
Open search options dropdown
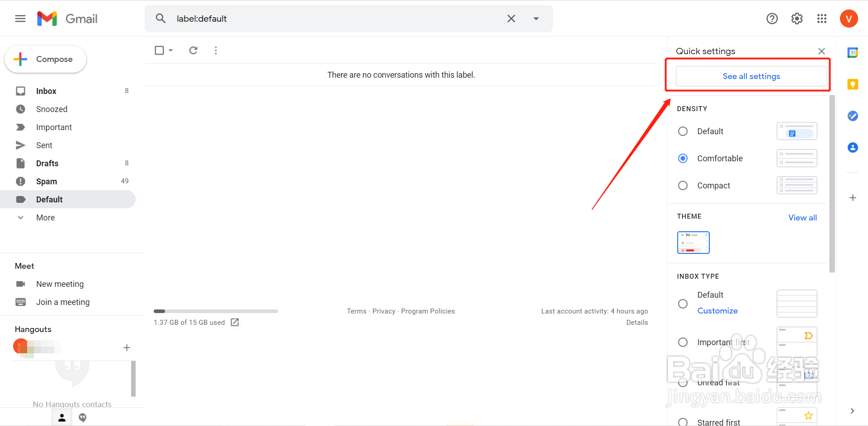536,19
